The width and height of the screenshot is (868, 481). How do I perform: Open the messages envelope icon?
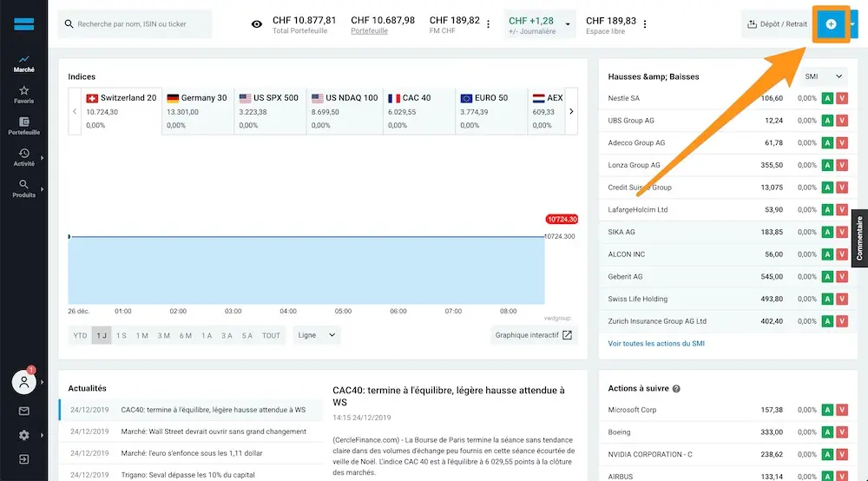23,411
